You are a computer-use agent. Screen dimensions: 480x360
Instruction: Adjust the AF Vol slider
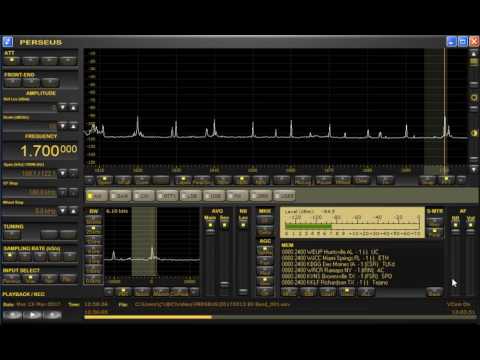470,258
